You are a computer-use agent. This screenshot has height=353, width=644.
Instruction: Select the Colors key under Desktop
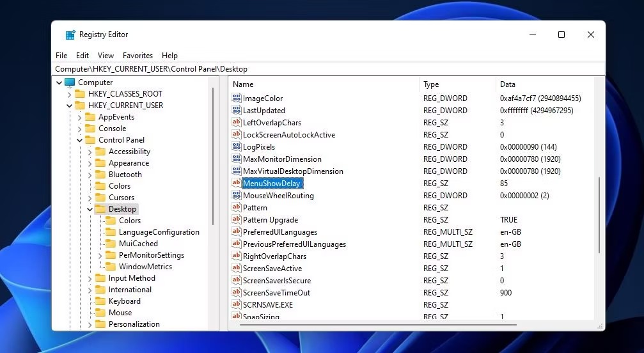coord(129,221)
